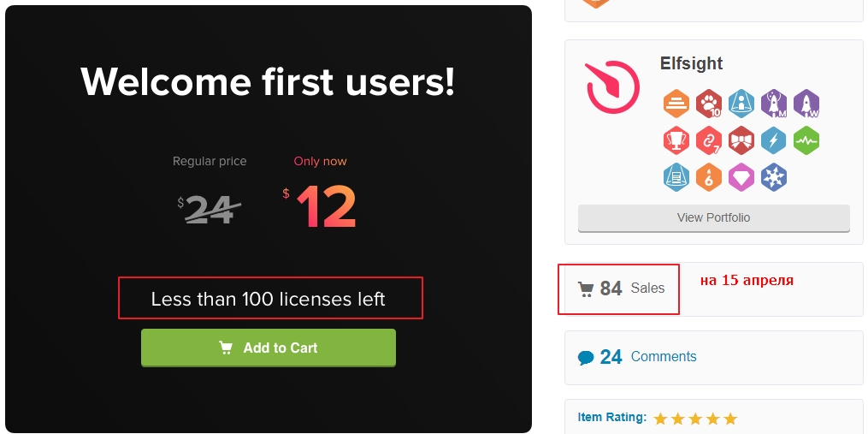
Task: Open the 24 Comments link
Action: (x=648, y=357)
